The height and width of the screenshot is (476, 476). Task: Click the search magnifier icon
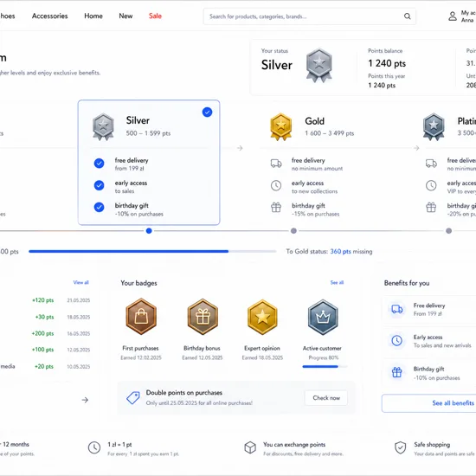407,16
